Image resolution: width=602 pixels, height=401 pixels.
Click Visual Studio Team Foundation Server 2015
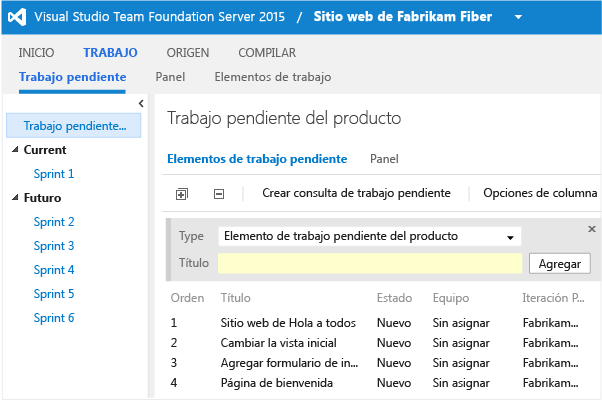click(x=159, y=17)
